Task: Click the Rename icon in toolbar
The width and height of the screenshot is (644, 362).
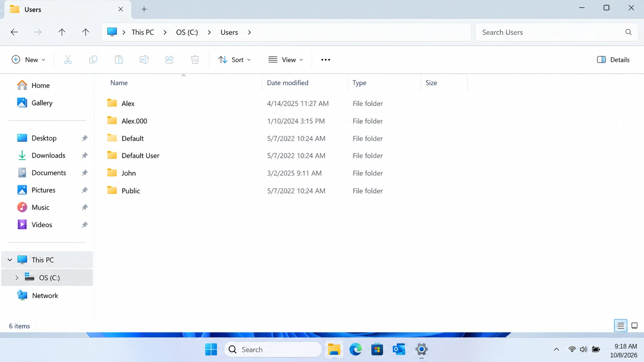Action: tap(144, 60)
